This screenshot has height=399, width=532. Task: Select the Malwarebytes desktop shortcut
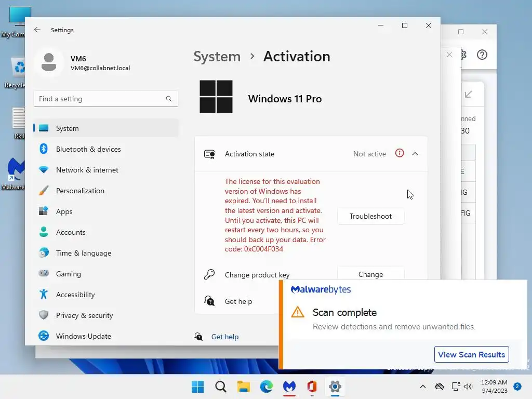pos(14,174)
